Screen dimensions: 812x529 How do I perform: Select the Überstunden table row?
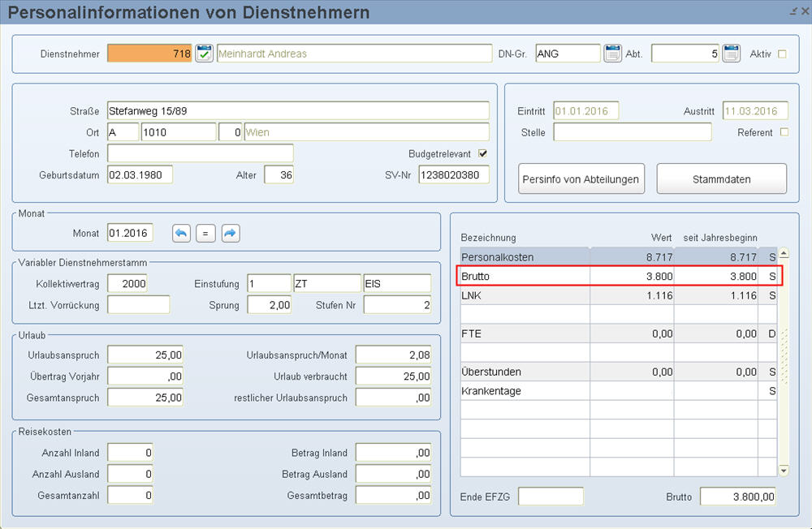click(x=618, y=372)
